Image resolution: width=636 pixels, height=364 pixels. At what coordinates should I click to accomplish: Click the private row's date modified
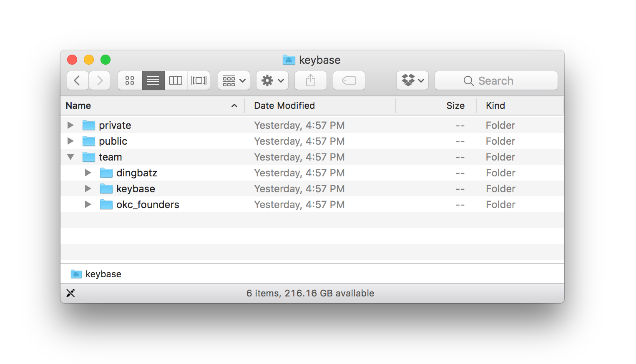pos(299,126)
